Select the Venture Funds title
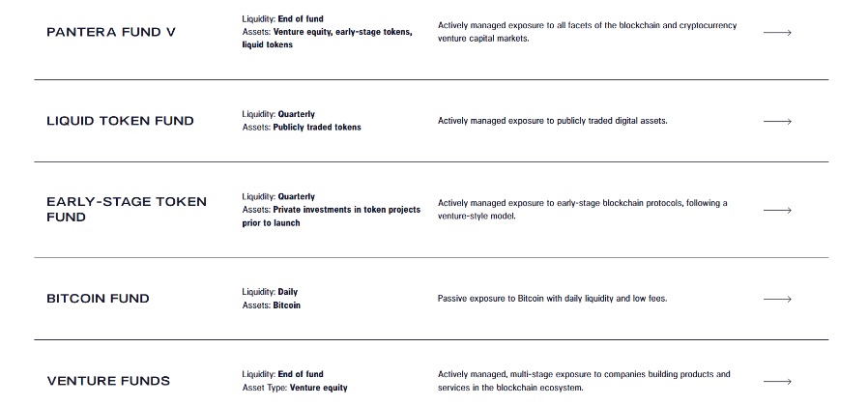Screen dimensions: 868x406 point(108,381)
